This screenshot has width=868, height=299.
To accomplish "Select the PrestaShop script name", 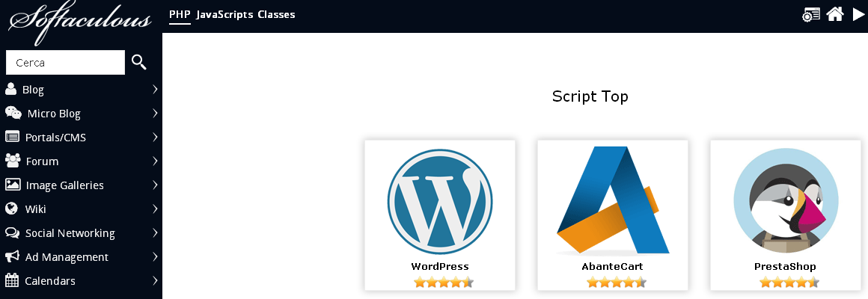I will click(786, 266).
